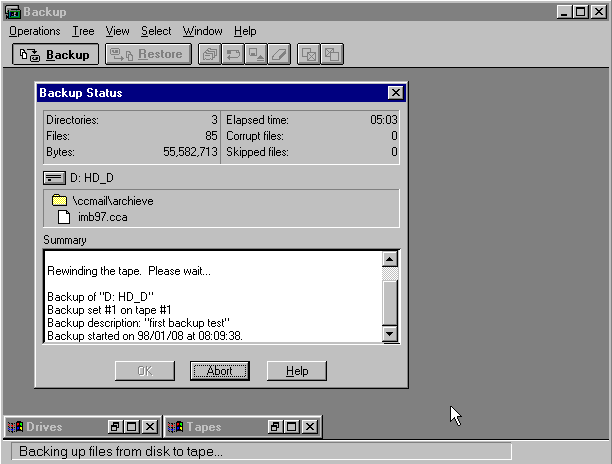The width and height of the screenshot is (612, 464).
Task: Click the Tapes title bar text
Action: coord(204,427)
